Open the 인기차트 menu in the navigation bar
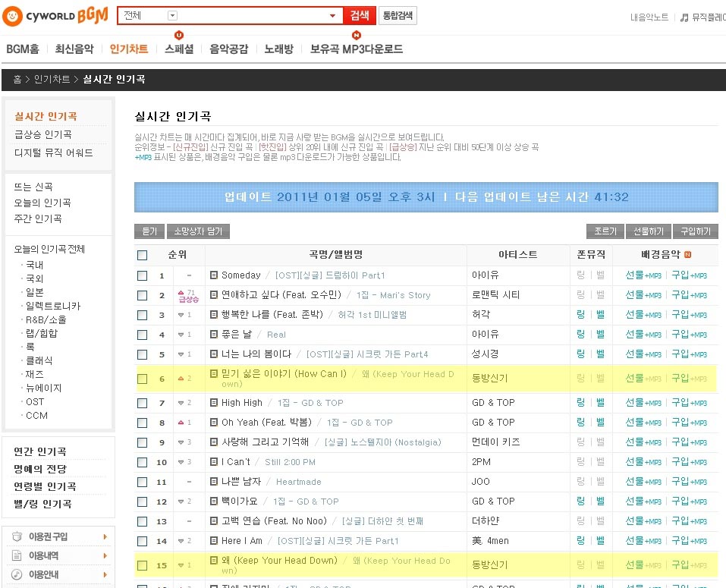 [x=129, y=49]
